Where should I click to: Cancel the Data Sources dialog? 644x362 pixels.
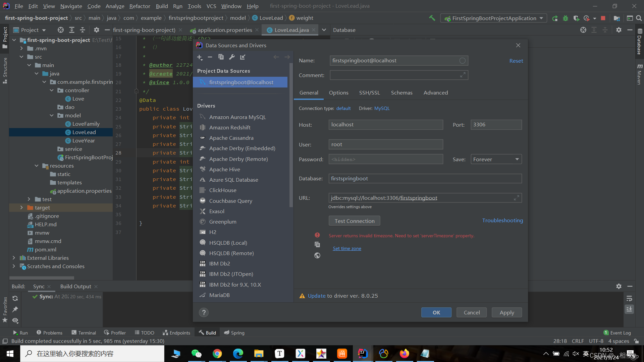(472, 313)
